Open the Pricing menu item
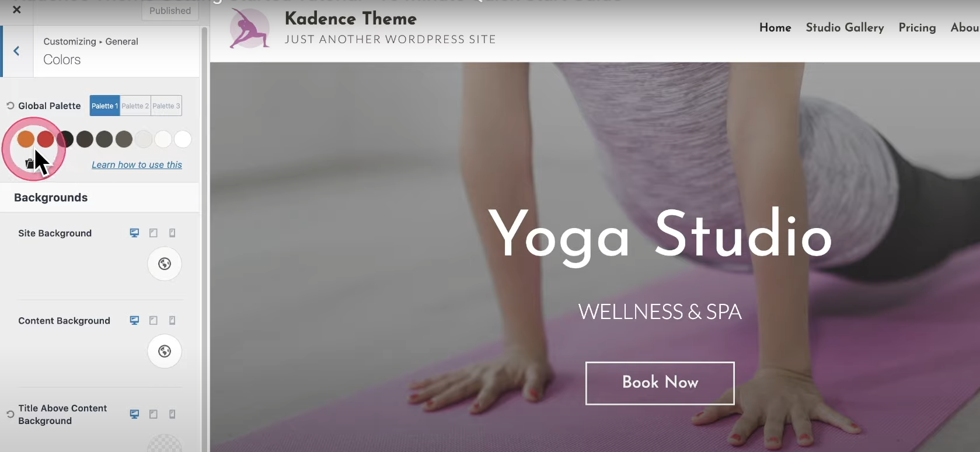Image resolution: width=980 pixels, height=452 pixels. click(917, 27)
